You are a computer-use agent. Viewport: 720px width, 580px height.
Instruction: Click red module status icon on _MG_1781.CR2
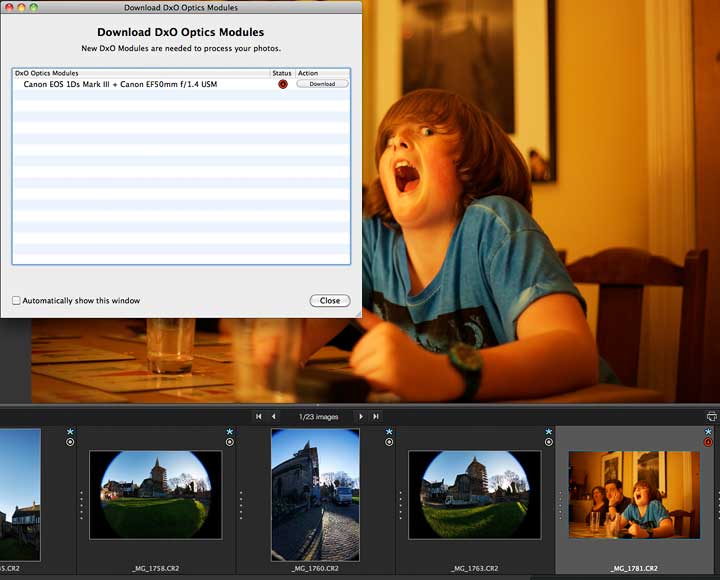click(708, 442)
